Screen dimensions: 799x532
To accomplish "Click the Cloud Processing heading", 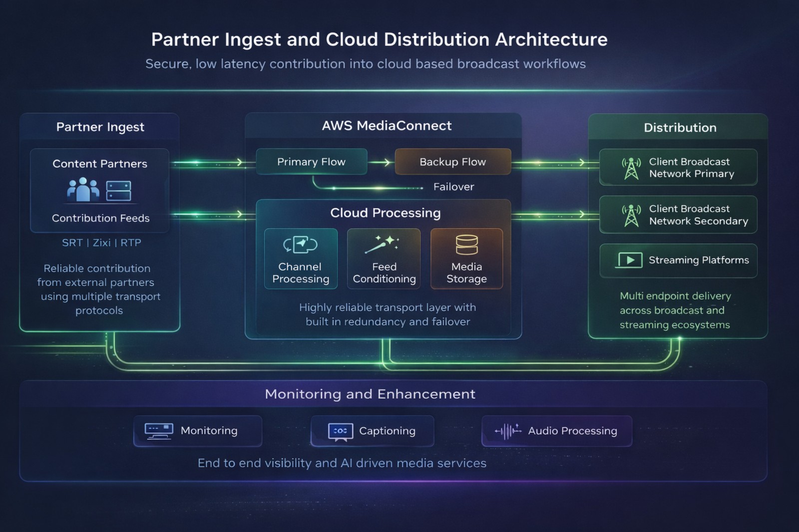I will point(386,213).
